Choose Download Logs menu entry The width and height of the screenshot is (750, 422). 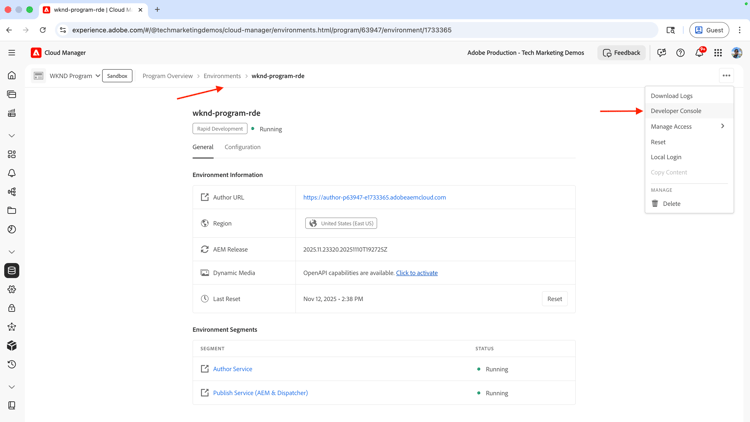[x=671, y=96]
